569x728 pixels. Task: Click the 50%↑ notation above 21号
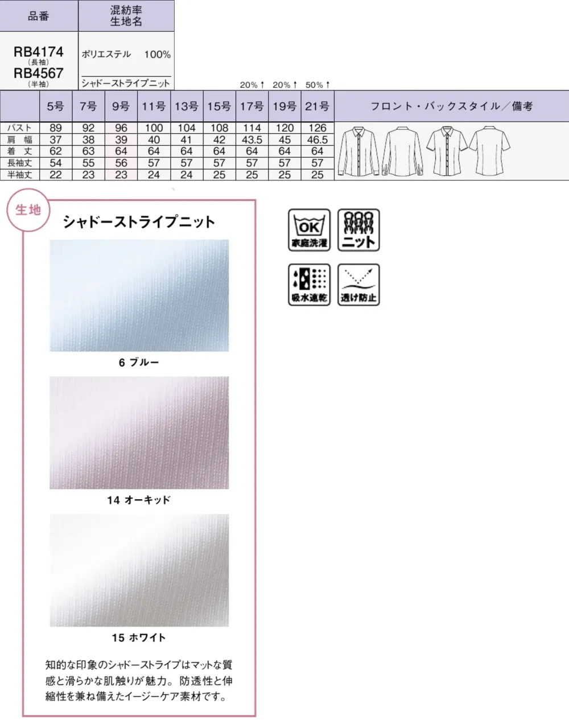[318, 84]
